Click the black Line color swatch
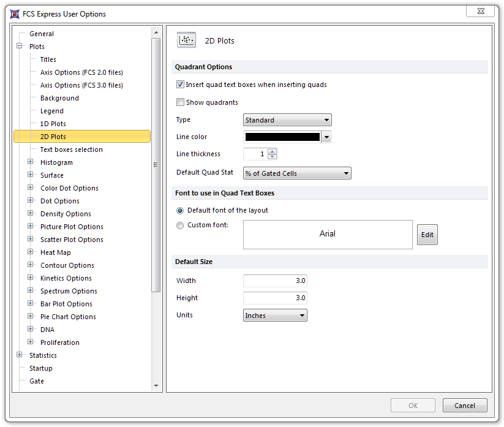 (282, 137)
